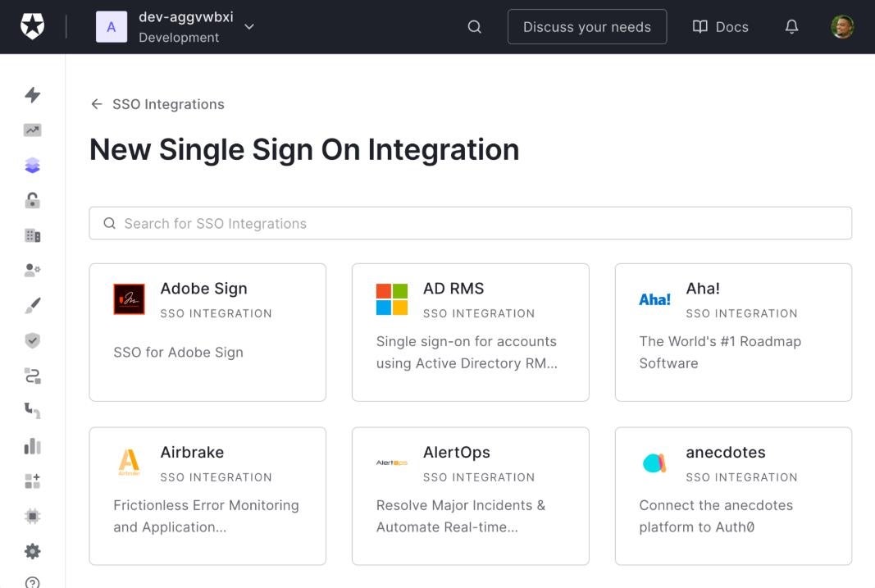Screen dimensions: 875x588
Task: Expand the dev-aggvwbxi tenant dropdown
Action: pyautogui.click(x=249, y=27)
